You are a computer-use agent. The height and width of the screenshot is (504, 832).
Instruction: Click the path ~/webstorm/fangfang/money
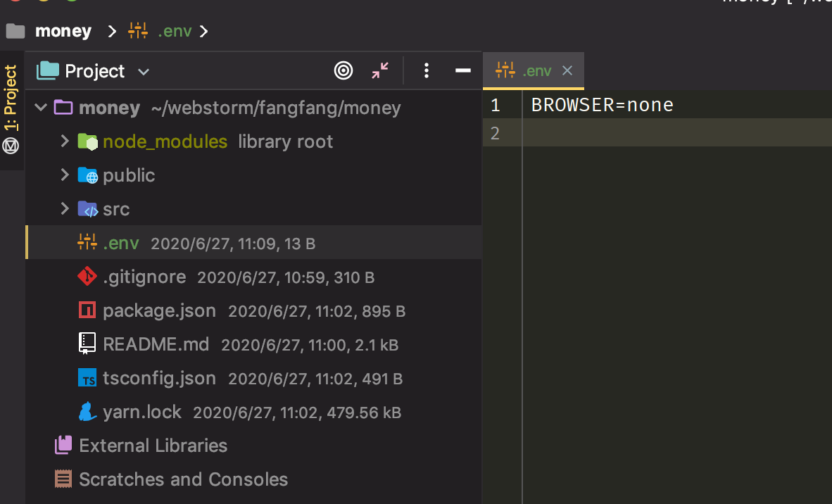[x=276, y=108]
